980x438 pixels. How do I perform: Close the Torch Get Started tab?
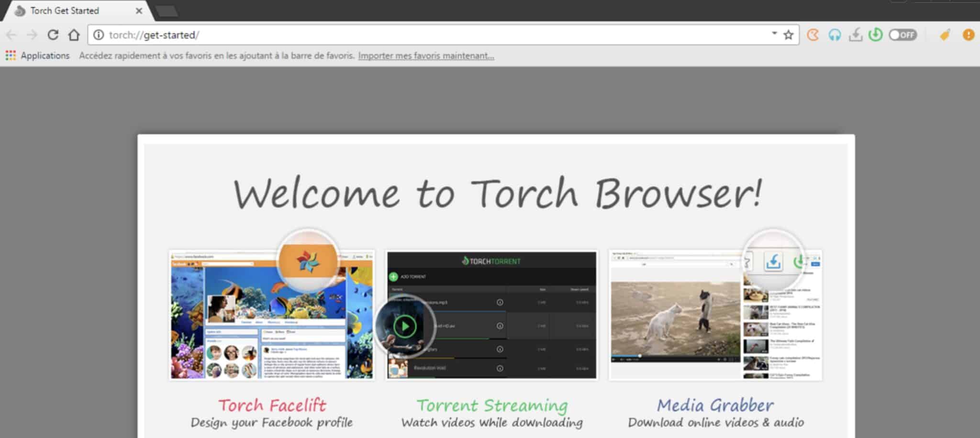[x=139, y=11]
